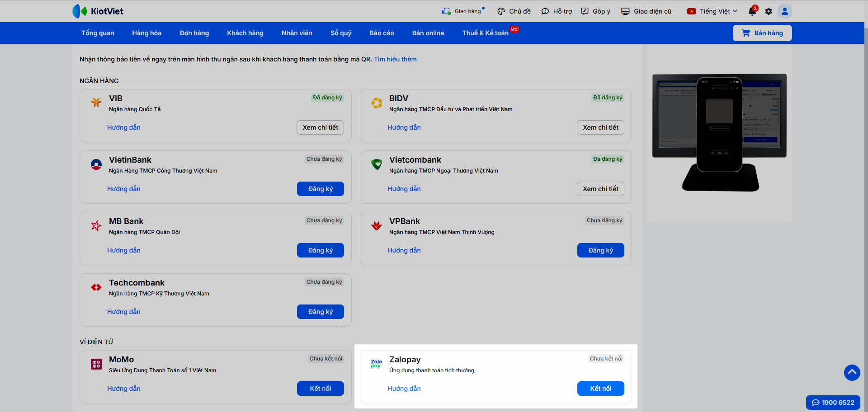This screenshot has height=412, width=868.
Task: View BIDV details with Xem chi tiết
Action: 601,127
